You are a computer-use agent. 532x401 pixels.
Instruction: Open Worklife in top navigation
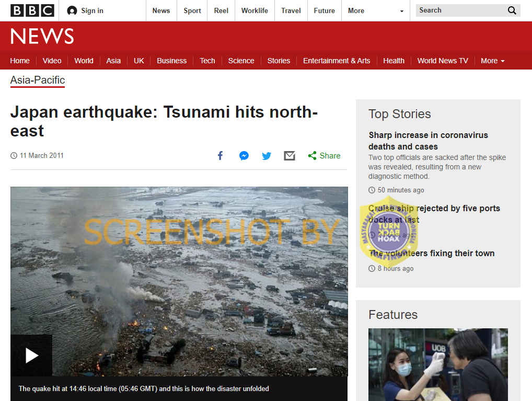[255, 10]
